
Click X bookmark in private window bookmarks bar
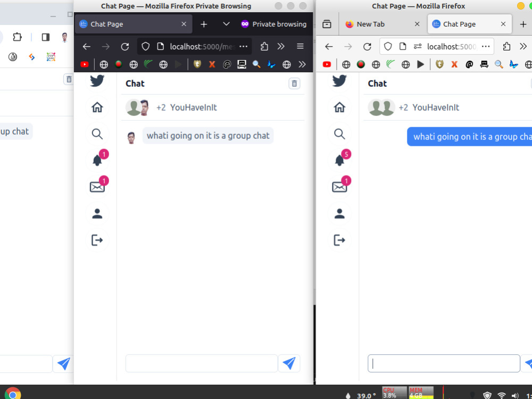[x=212, y=64]
